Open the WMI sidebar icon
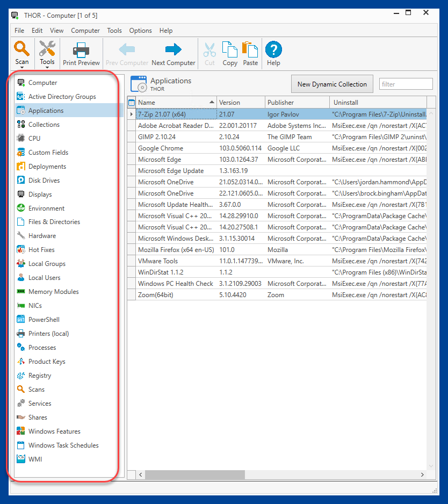 tap(21, 459)
